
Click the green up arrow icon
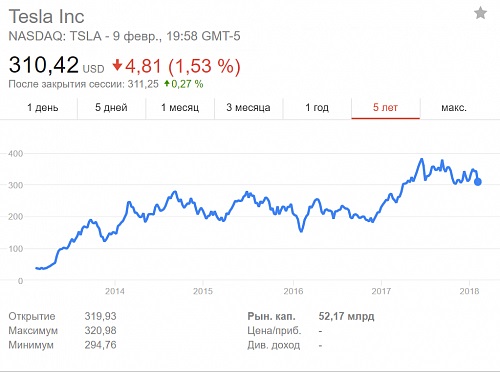pos(167,83)
